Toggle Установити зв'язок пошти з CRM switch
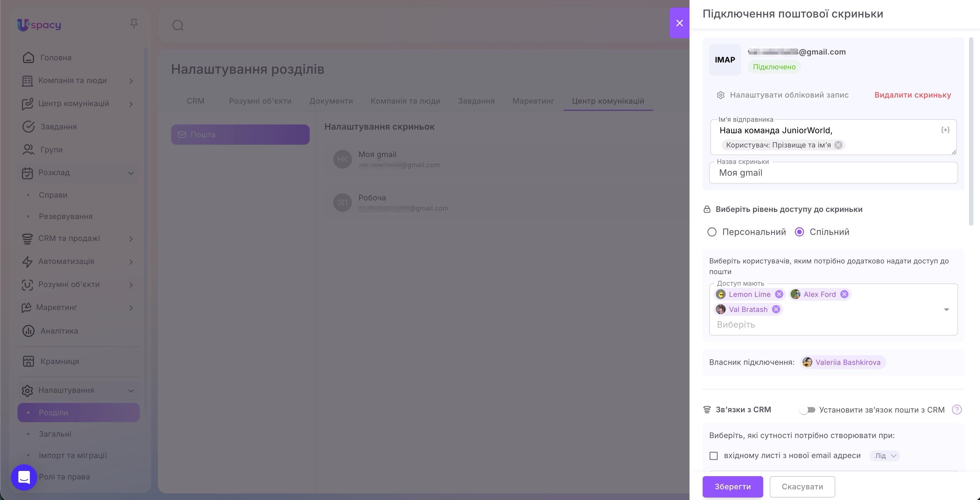 pos(807,410)
